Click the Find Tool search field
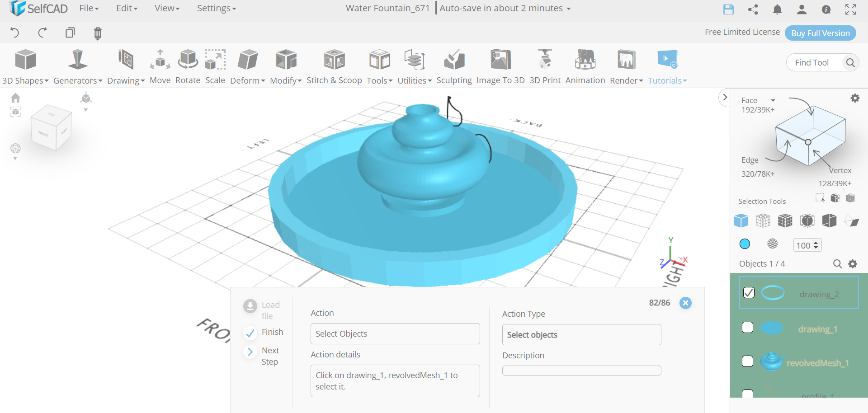The height and width of the screenshot is (413, 868). tap(814, 62)
